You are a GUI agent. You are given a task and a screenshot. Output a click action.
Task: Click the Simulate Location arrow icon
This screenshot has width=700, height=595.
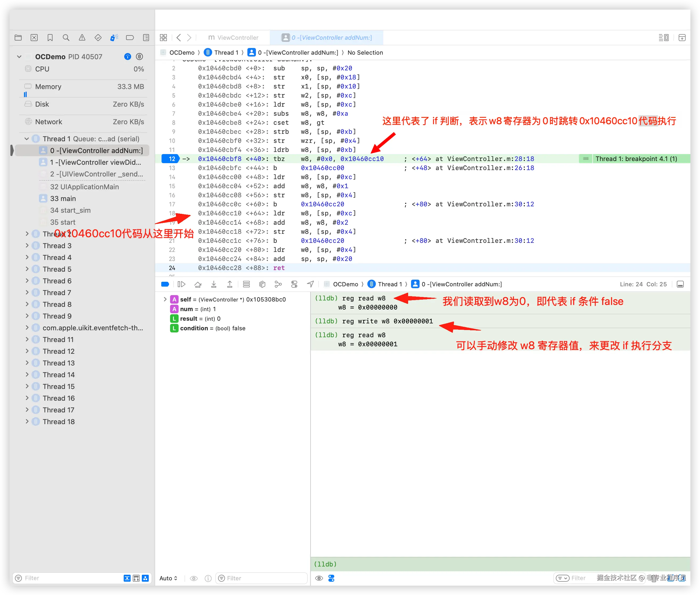tap(310, 284)
